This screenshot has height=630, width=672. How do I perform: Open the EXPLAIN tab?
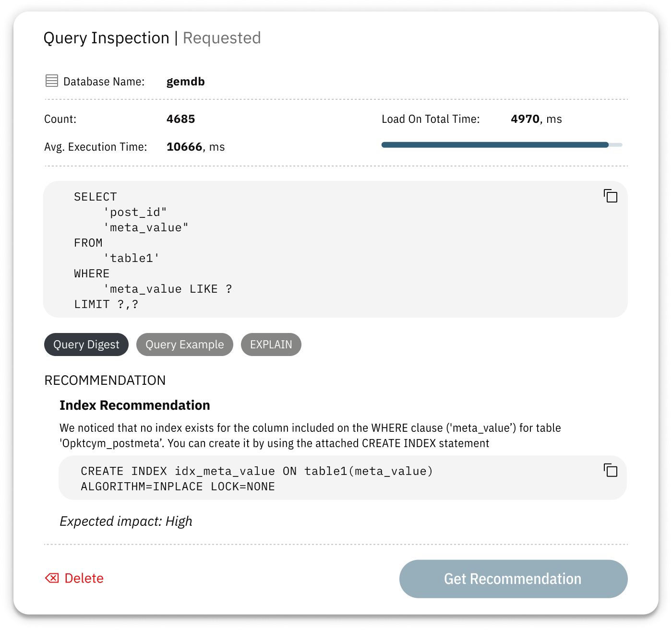(x=271, y=345)
